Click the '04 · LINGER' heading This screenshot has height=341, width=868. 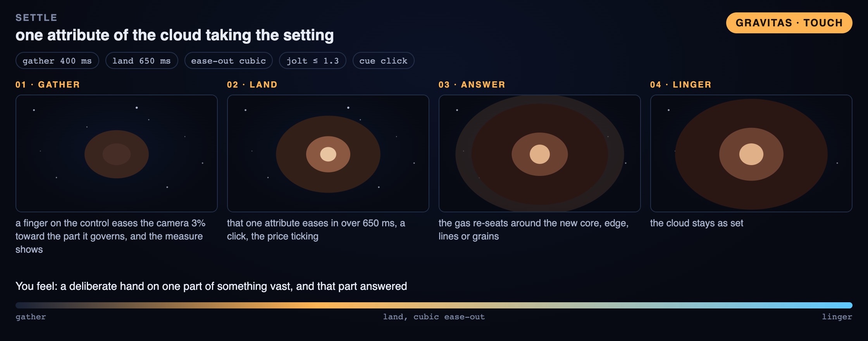681,84
